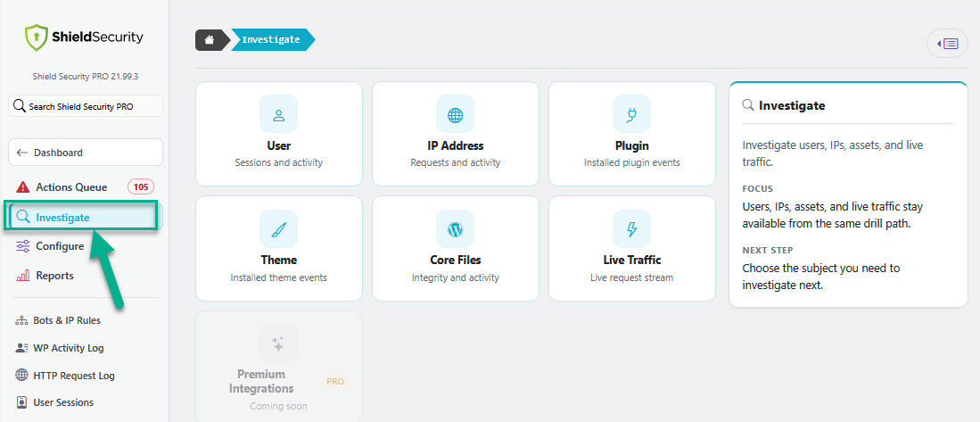Click 'Integrity and activity' text
The image size is (980, 422).
(455, 277)
